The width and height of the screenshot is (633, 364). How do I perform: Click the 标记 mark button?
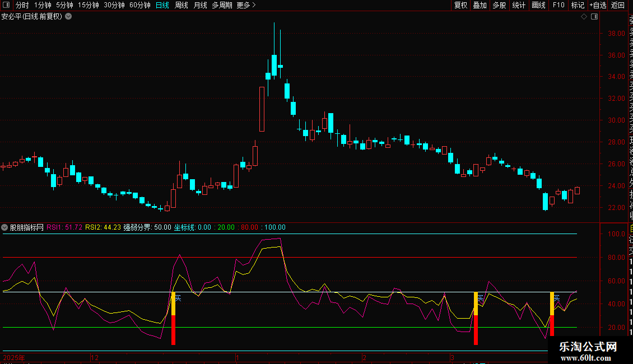[x=578, y=5]
